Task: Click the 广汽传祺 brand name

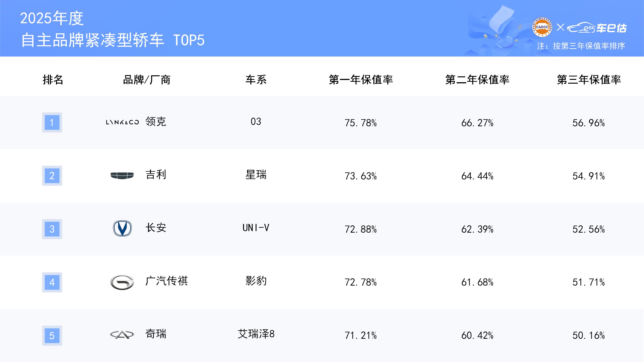Action: (x=167, y=281)
